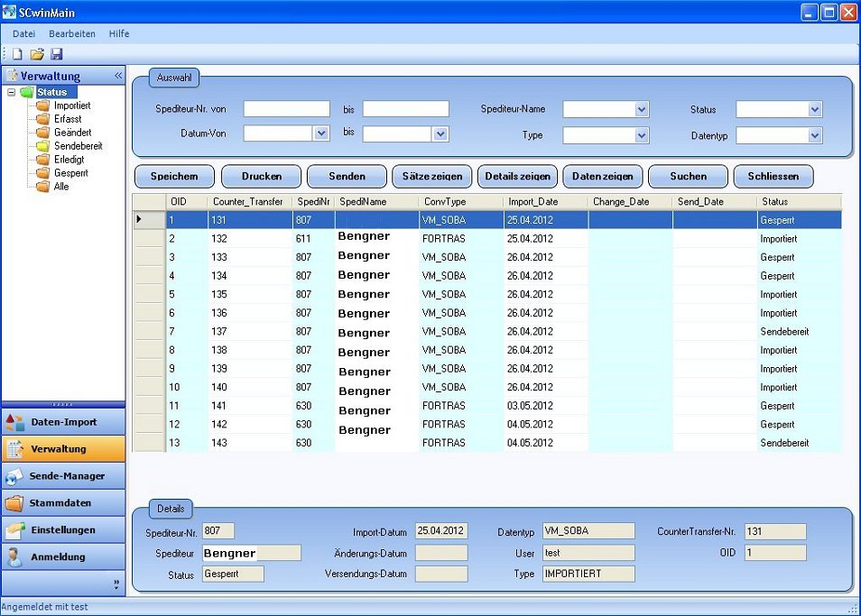Click the Import_Date column header
861x616 pixels.
pyautogui.click(x=546, y=202)
